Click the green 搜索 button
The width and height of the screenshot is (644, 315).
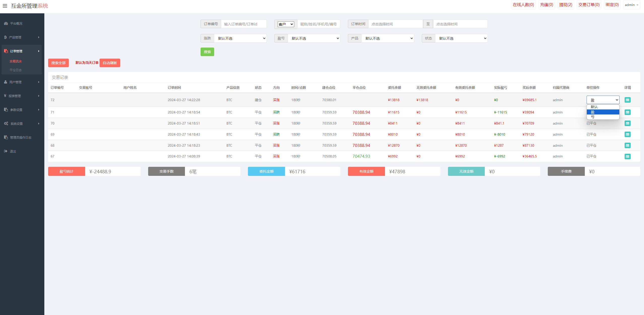point(207,52)
